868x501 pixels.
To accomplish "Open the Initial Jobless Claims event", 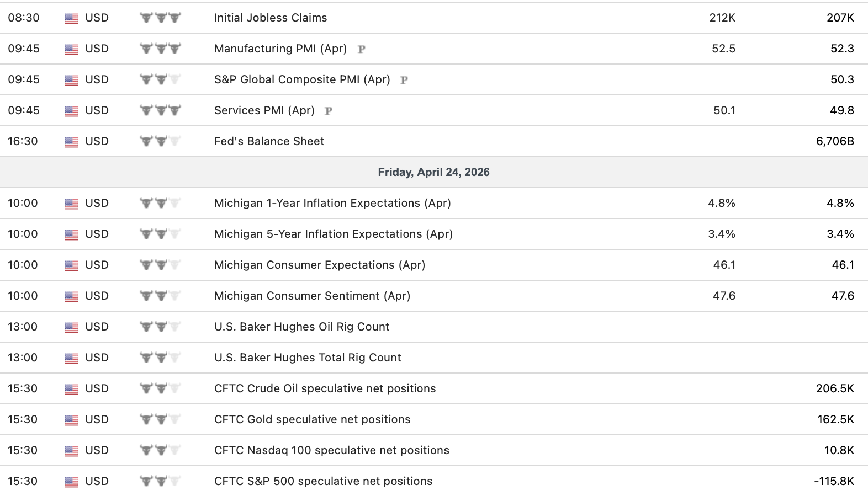I will click(271, 18).
